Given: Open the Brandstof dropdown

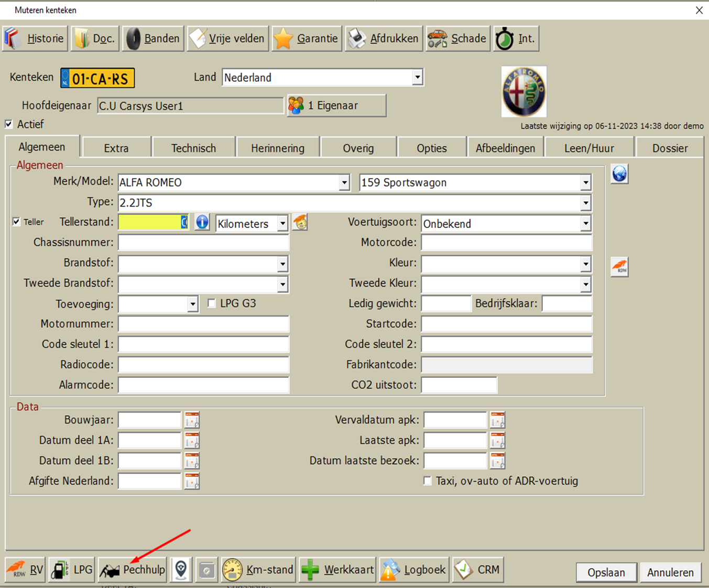Looking at the screenshot, I should 282,264.
